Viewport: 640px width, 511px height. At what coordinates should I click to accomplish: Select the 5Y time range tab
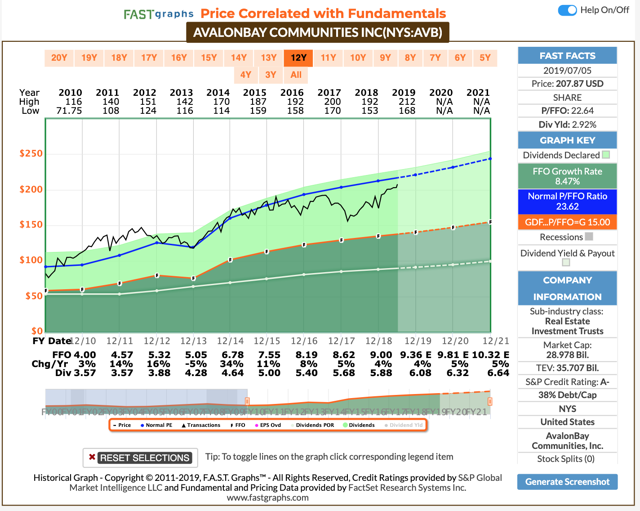coord(485,58)
